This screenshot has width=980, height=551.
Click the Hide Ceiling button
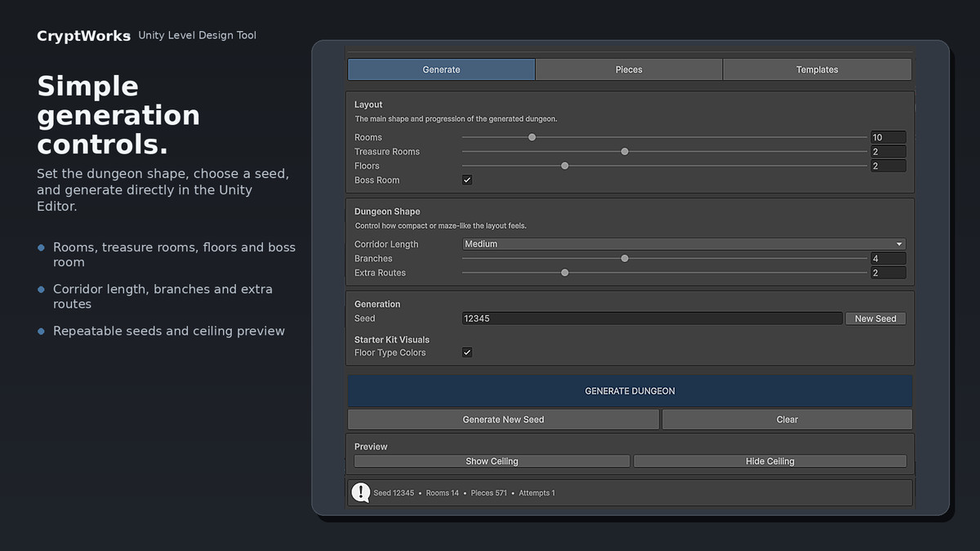click(x=770, y=461)
